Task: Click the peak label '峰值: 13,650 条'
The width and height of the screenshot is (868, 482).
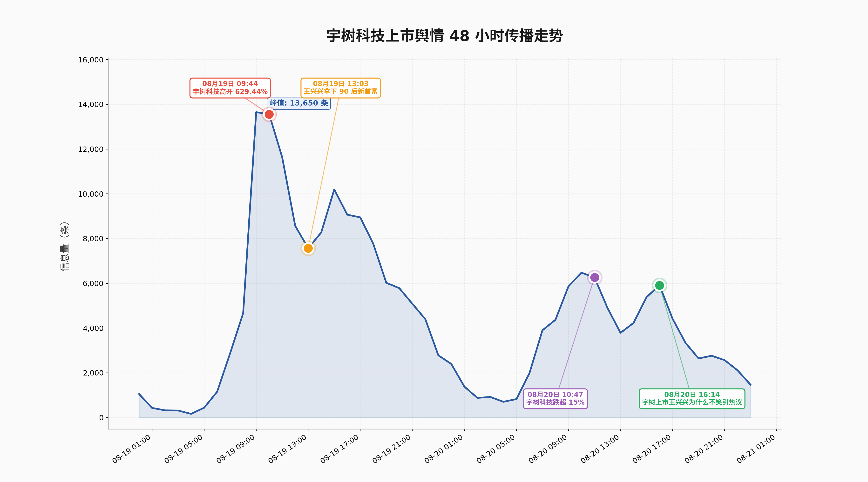Action: click(x=299, y=103)
